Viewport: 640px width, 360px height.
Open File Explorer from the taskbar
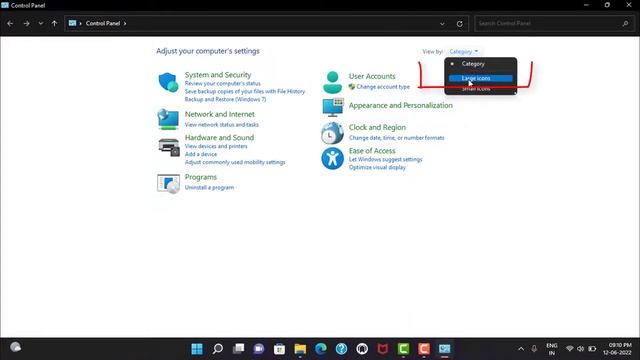(x=300, y=349)
